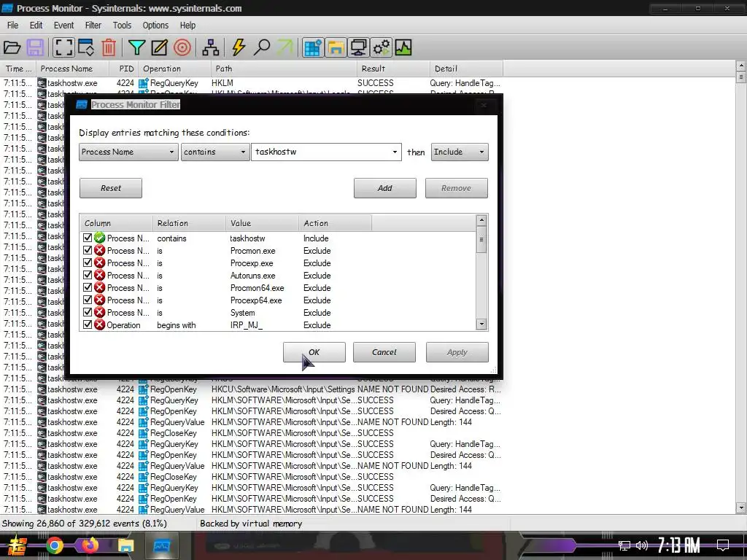Image resolution: width=747 pixels, height=560 pixels.
Task: Click the 7:13 AM taskbar clock
Action: [x=679, y=545]
